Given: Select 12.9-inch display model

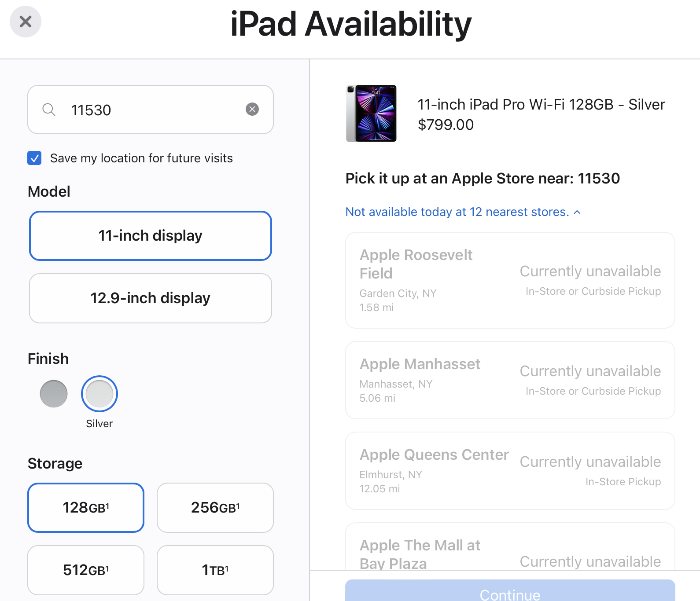Looking at the screenshot, I should [x=151, y=298].
